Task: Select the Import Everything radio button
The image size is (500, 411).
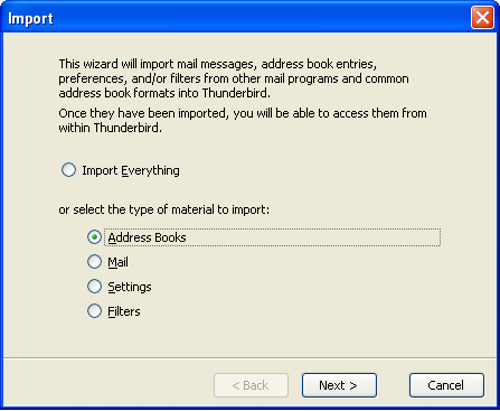Action: (69, 170)
